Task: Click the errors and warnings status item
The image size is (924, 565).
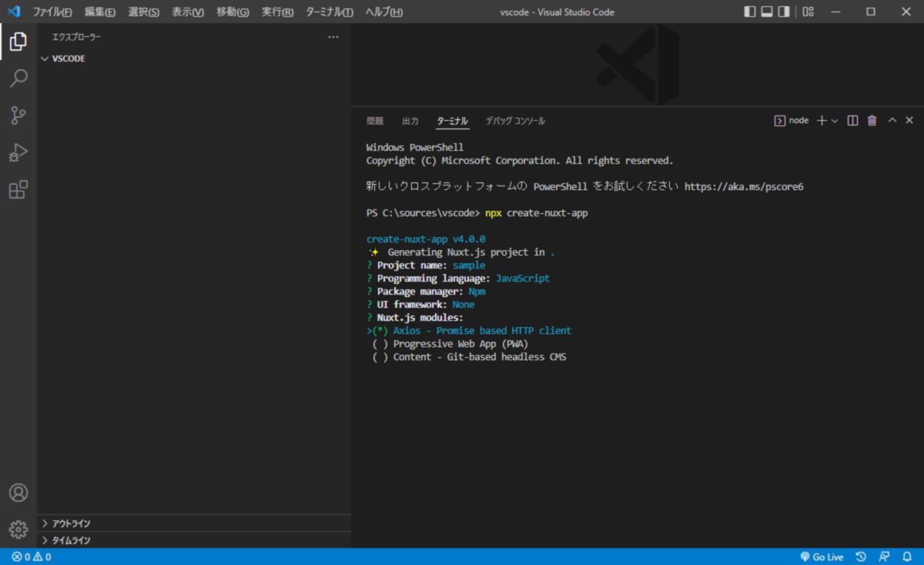Action: pos(31,557)
